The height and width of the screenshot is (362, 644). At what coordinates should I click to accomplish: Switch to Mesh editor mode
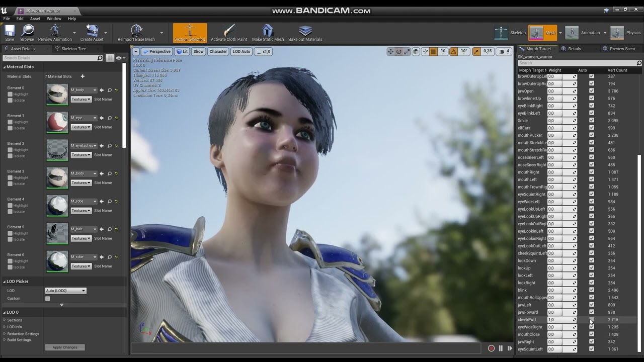543,33
